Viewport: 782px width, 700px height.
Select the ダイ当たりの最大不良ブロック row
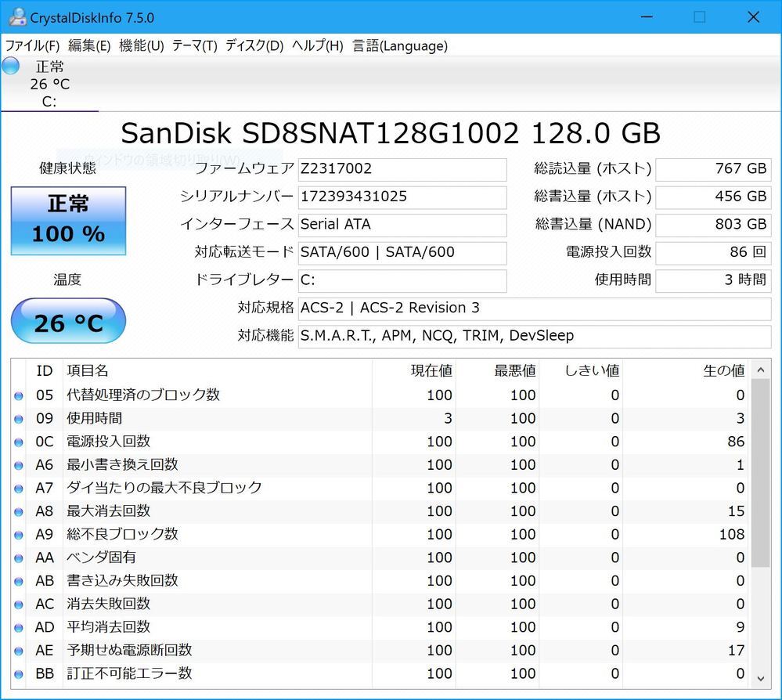pos(380,489)
